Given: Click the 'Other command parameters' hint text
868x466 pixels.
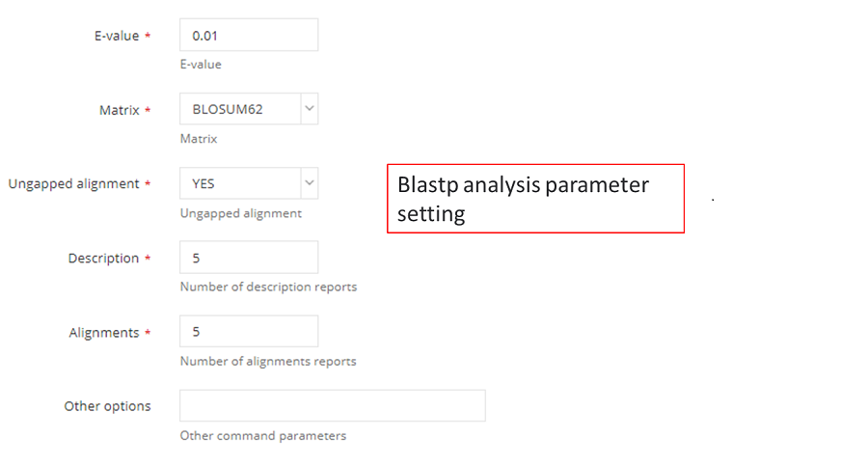Looking at the screenshot, I should pos(262,435).
